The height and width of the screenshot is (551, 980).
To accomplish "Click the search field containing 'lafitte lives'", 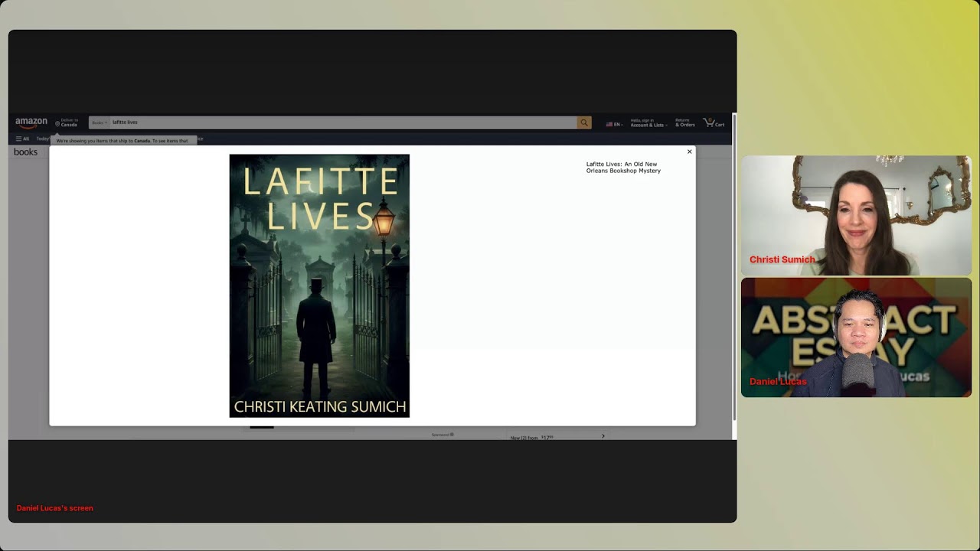I will [x=343, y=122].
